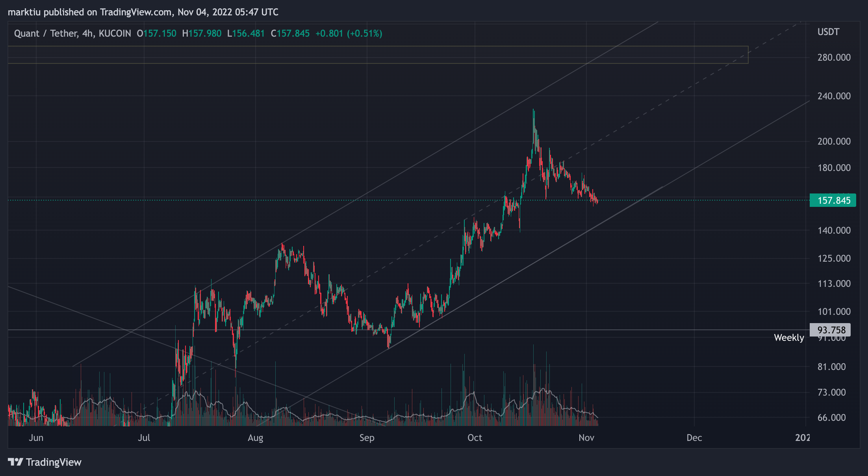Click the high value H157.980
Viewport: 868px width, 476px height.
tap(202, 33)
